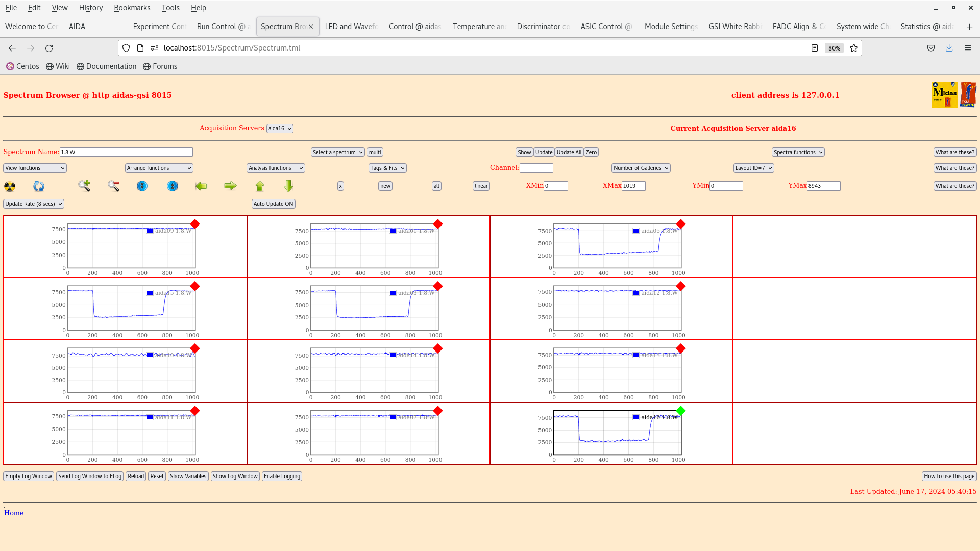The width and height of the screenshot is (980, 551).
Task: Click the right arrow navigation icon
Action: 230,186
